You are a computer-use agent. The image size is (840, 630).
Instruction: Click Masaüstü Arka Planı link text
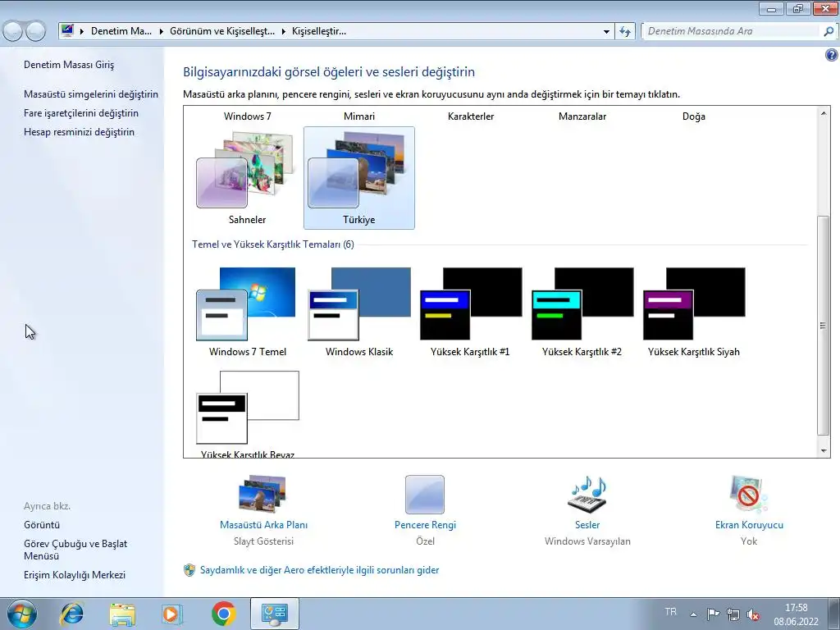[x=263, y=525]
